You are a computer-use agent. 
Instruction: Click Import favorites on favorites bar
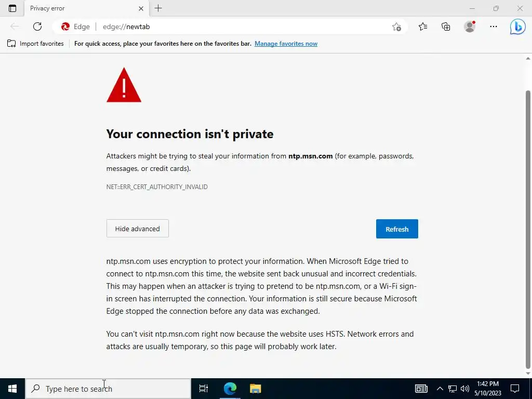point(35,44)
